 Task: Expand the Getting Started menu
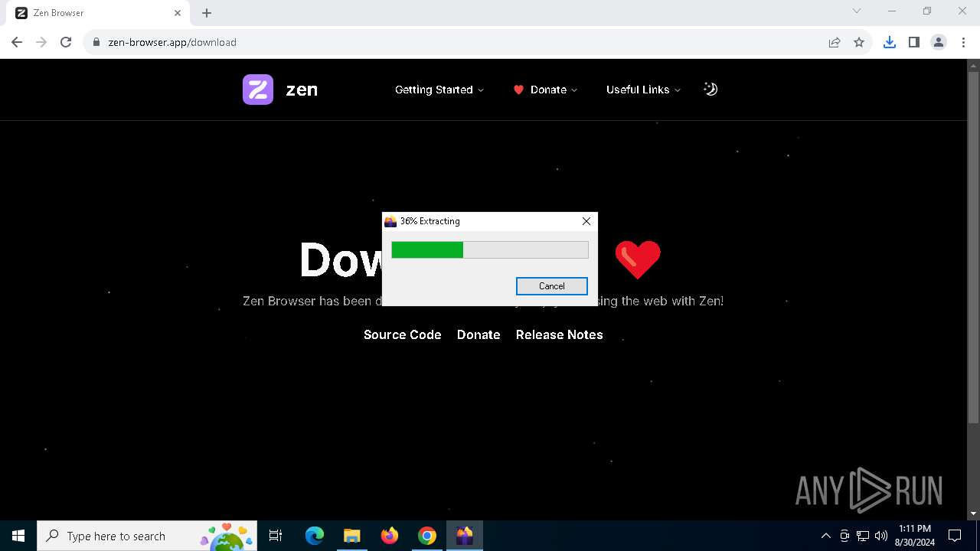click(x=439, y=90)
